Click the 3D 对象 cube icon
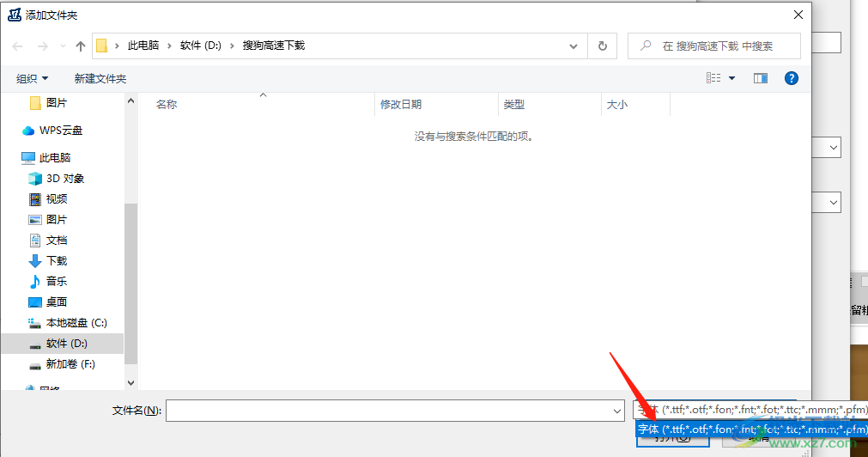Image resolution: width=868 pixels, height=457 pixels. pos(35,179)
